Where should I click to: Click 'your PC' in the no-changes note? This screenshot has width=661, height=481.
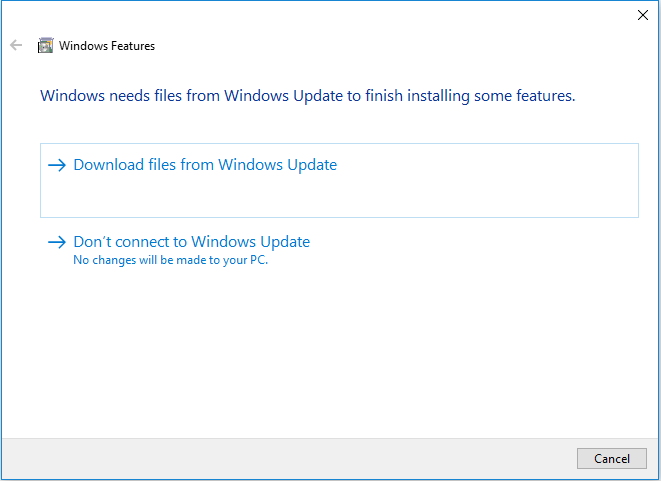245,260
